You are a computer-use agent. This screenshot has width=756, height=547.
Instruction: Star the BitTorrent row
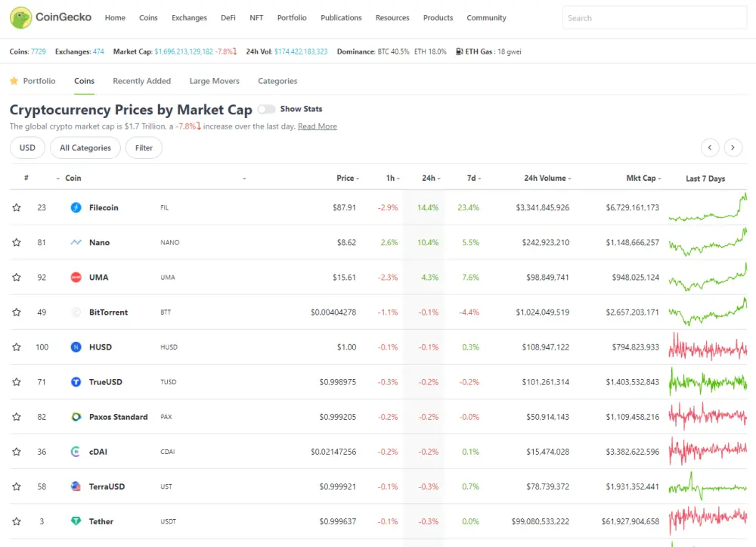click(17, 312)
